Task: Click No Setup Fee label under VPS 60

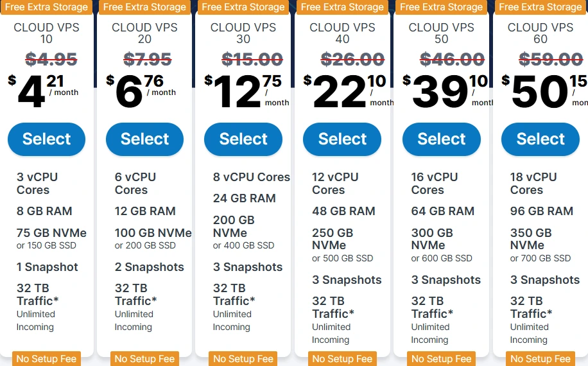Action: 540,359
